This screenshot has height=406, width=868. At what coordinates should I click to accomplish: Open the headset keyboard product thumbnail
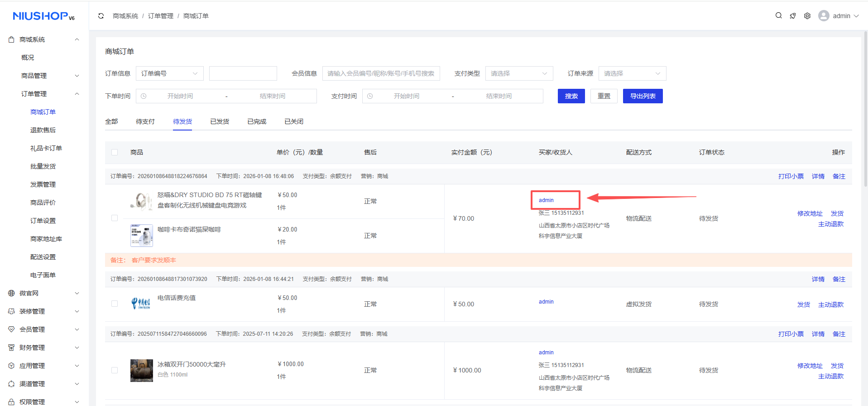click(142, 201)
